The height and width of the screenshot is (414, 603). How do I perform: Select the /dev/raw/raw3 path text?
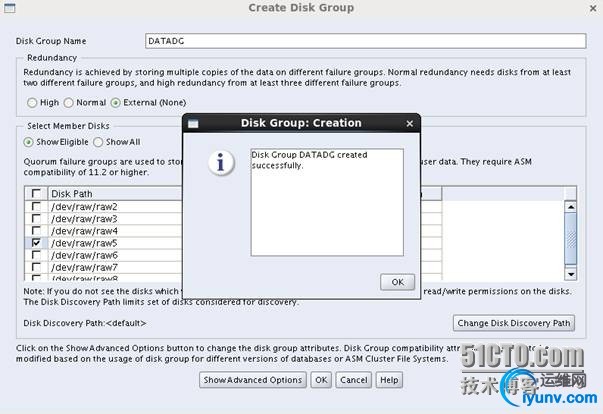pyautogui.click(x=84, y=219)
